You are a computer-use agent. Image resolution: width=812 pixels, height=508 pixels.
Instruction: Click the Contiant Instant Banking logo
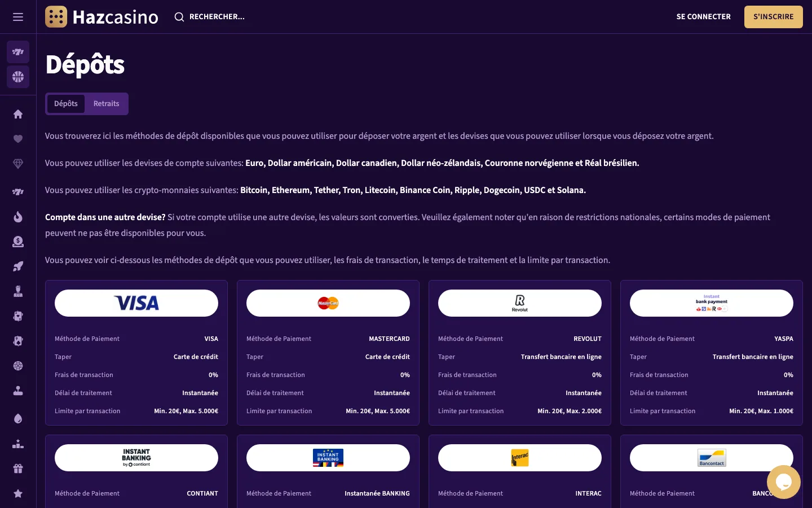point(136,458)
